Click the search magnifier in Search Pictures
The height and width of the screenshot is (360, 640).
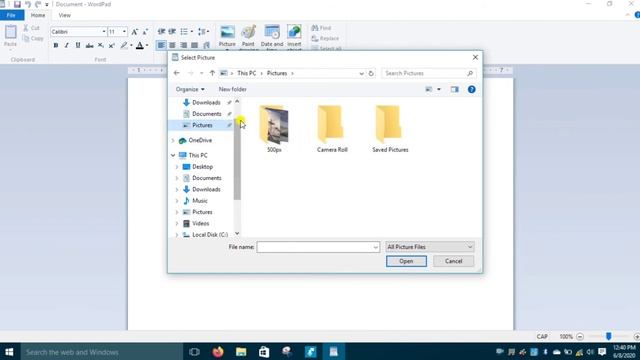coord(470,73)
